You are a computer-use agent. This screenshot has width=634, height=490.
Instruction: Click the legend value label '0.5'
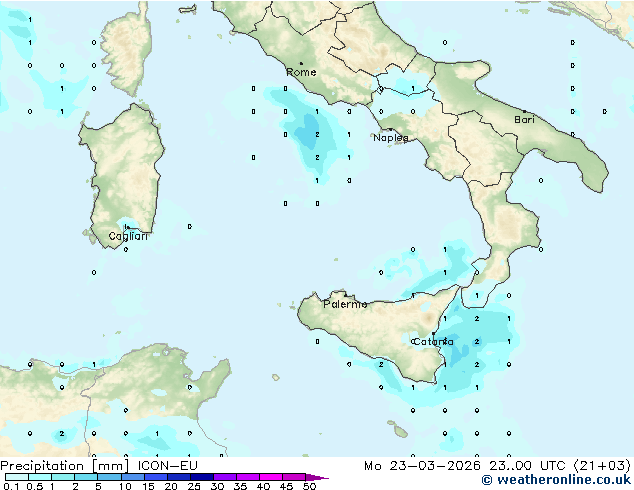coord(35,486)
